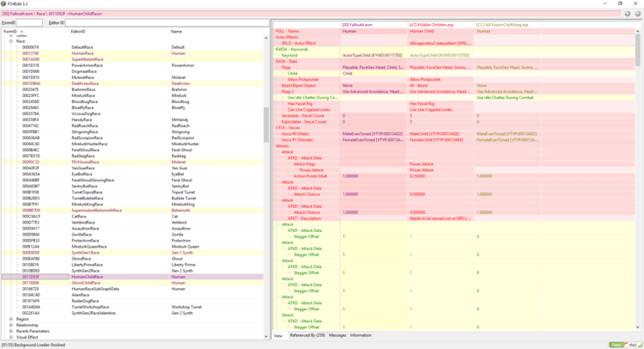Switch to the View tab
The height and width of the screenshot is (349, 644).
tap(278, 335)
